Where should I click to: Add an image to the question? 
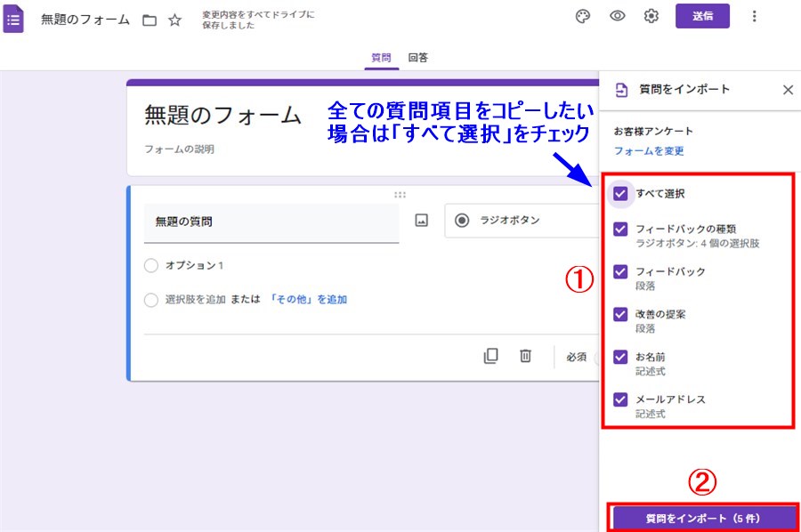point(422,221)
